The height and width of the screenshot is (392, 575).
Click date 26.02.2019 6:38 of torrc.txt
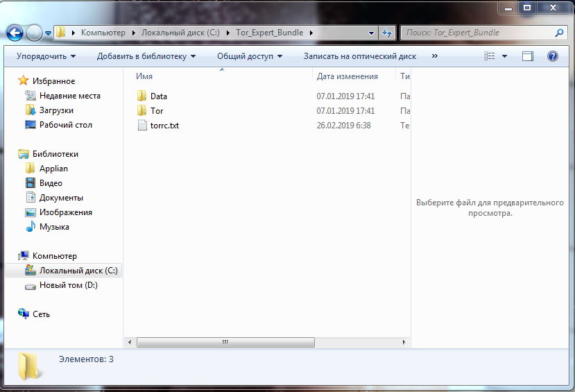click(343, 126)
